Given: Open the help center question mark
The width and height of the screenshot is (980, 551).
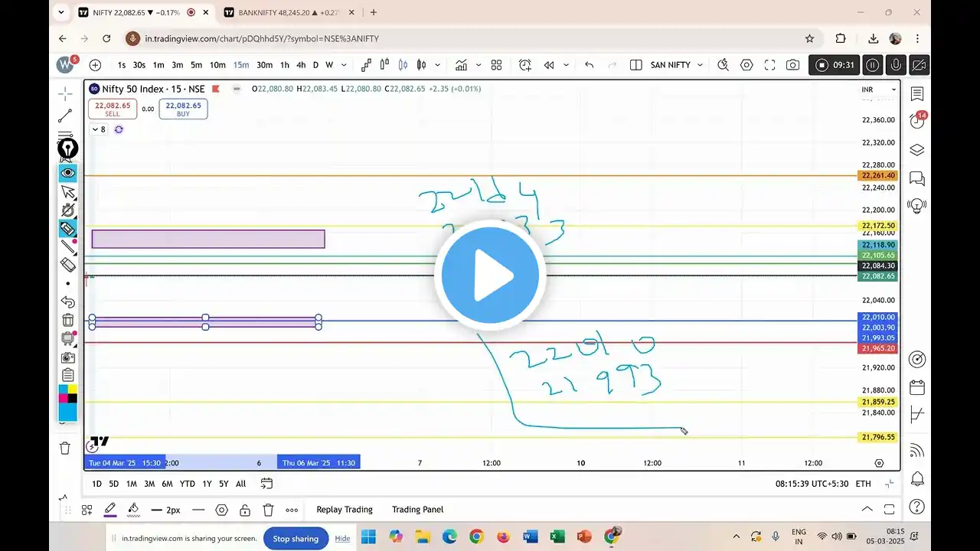Looking at the screenshot, I should click(x=916, y=507).
